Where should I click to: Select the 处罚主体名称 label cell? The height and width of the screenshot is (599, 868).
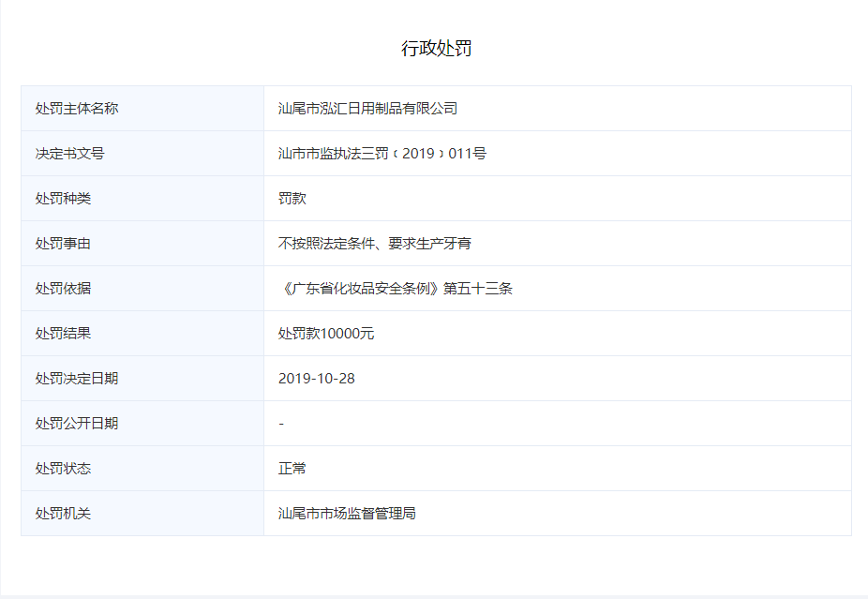(x=142, y=109)
